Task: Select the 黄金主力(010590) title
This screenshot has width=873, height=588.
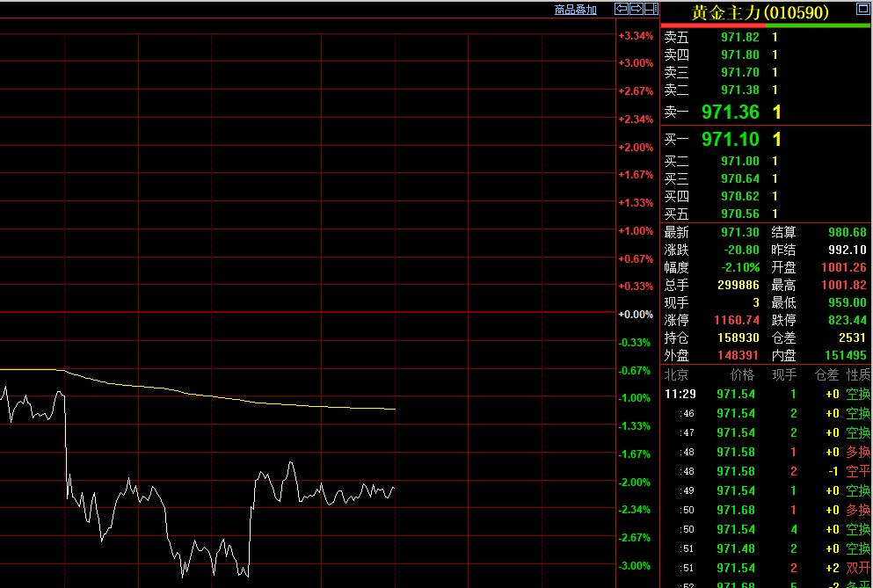Action: [x=760, y=12]
